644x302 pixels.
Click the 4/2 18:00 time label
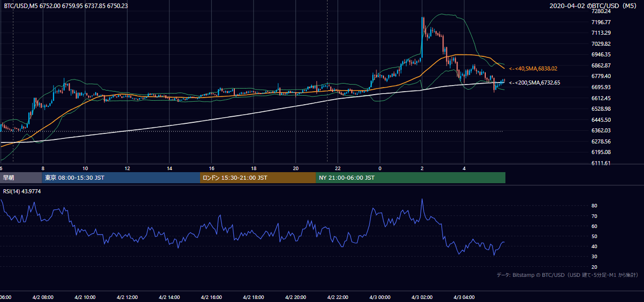coord(253,297)
